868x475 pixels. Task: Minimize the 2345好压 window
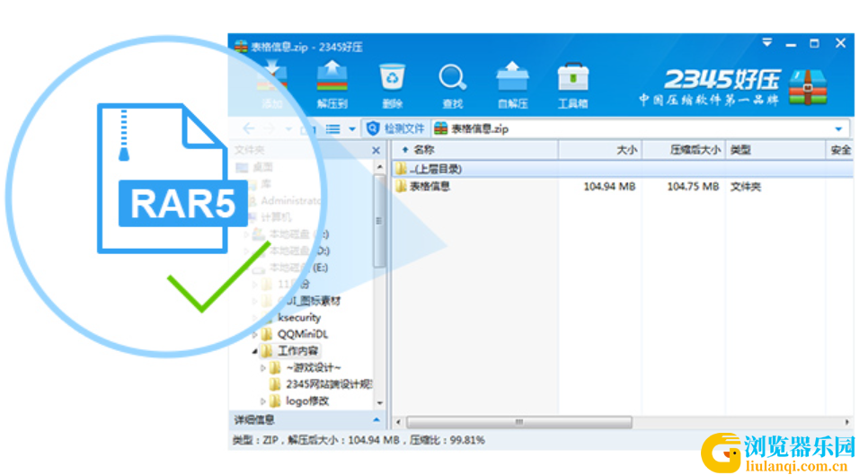(x=791, y=44)
